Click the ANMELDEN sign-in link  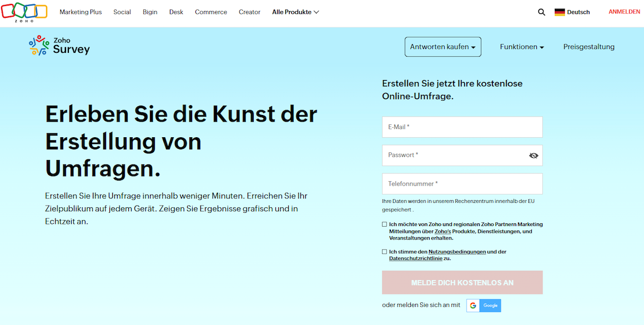(624, 12)
